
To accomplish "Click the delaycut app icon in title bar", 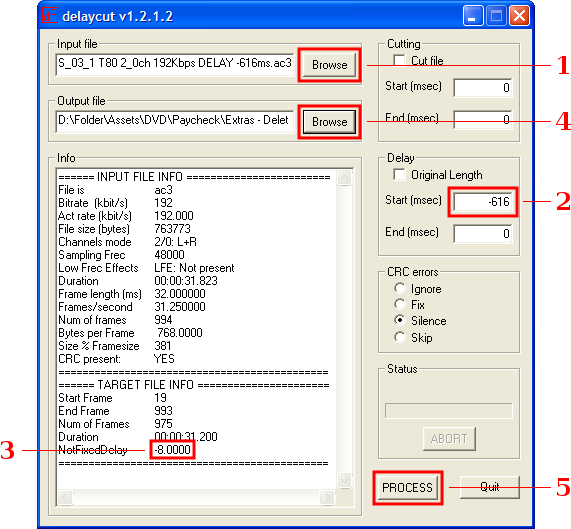I will 50,16.
